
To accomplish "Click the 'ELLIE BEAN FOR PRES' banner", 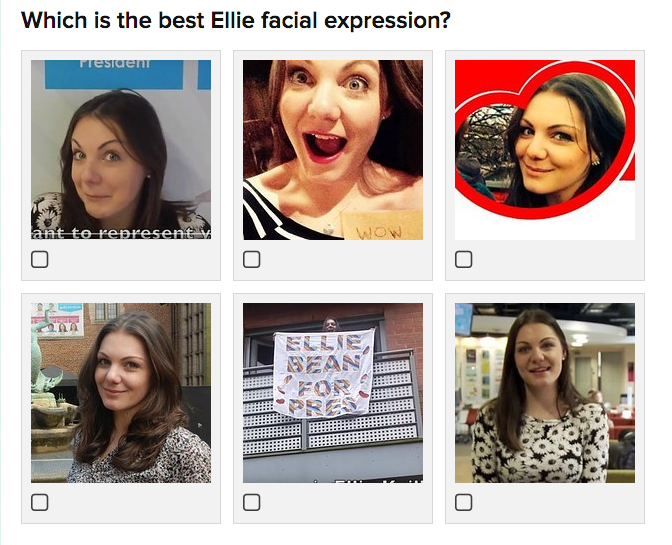I will (x=324, y=375).
